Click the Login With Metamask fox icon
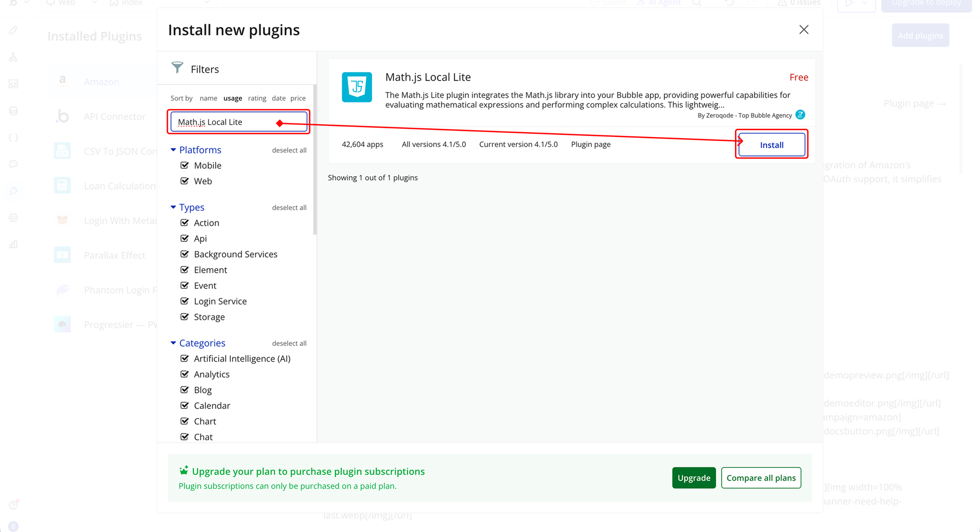Viewport: 980px width, 532px height. [62, 220]
